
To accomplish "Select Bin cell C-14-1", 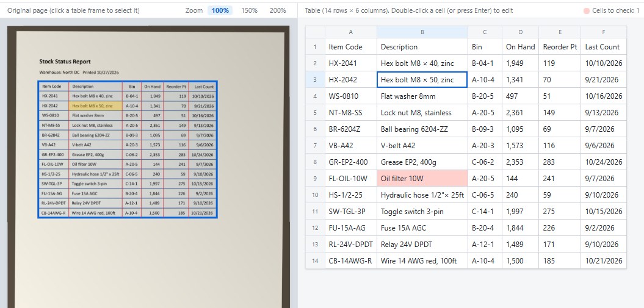I will [485, 211].
